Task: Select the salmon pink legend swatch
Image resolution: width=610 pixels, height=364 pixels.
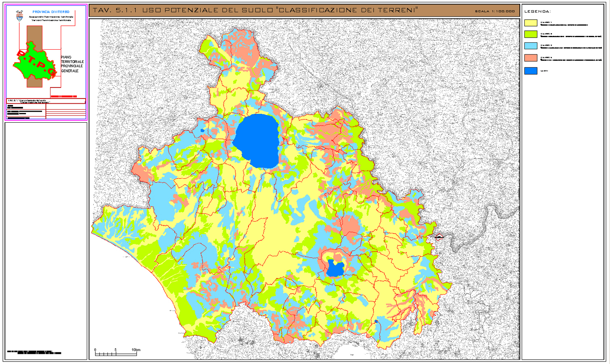Action: [530, 58]
